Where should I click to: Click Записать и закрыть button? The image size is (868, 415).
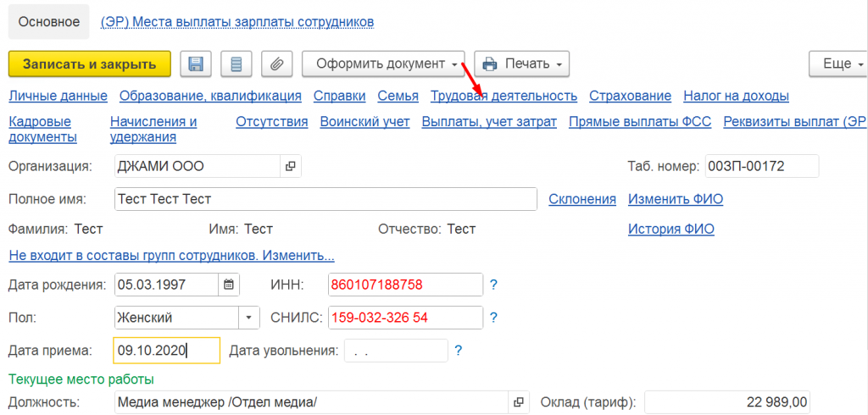pyautogui.click(x=90, y=64)
